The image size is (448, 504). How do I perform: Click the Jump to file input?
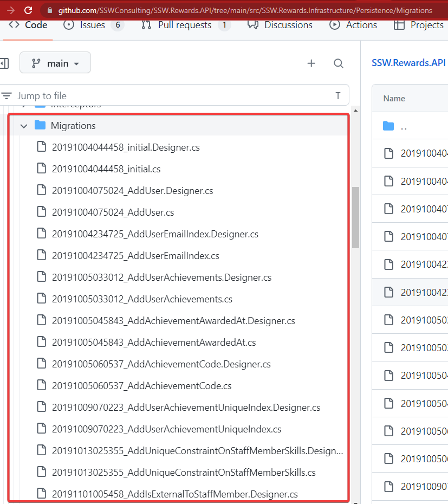point(173,96)
